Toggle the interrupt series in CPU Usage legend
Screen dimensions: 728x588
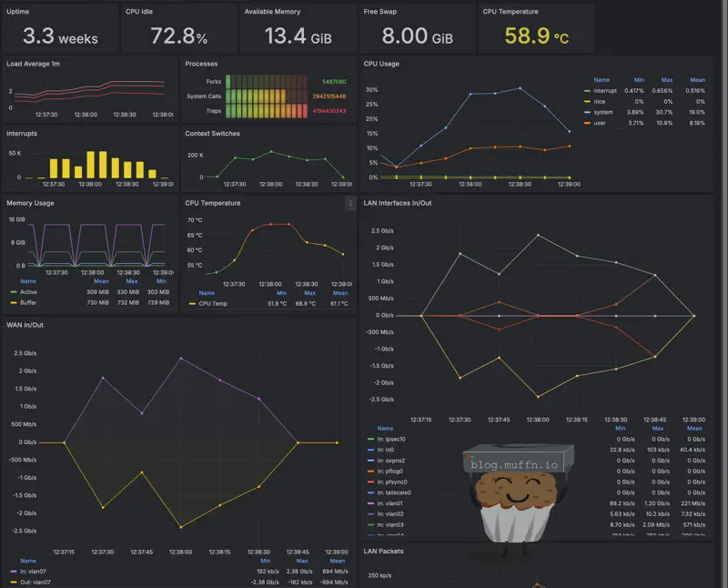tap(605, 90)
